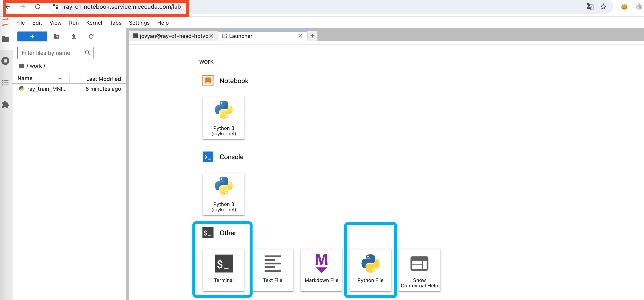Open Running Terminals and Kernels sidebar
Viewport: 644px width, 300px height.
6,61
